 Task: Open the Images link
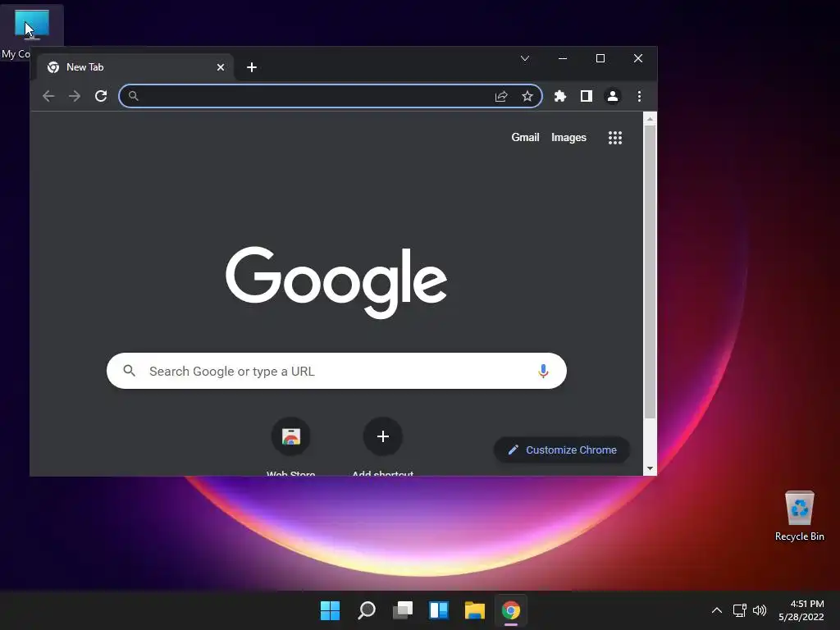(x=568, y=137)
